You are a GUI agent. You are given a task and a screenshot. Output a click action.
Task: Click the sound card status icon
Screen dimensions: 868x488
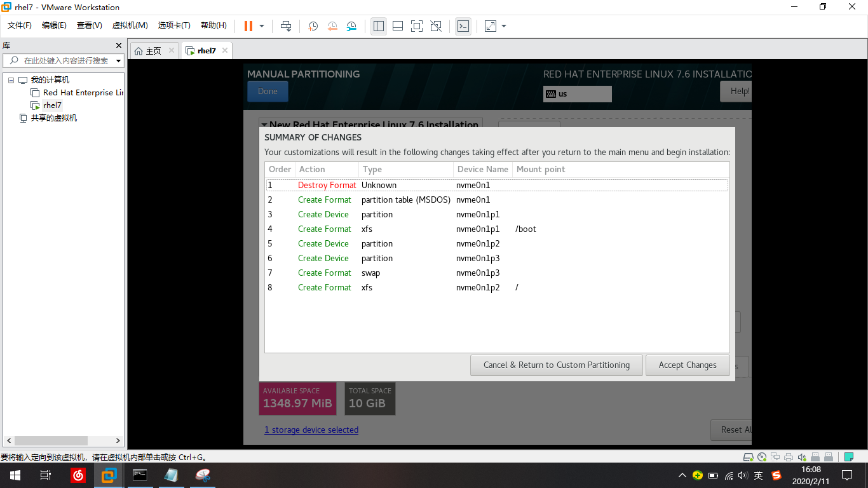coord(802,457)
